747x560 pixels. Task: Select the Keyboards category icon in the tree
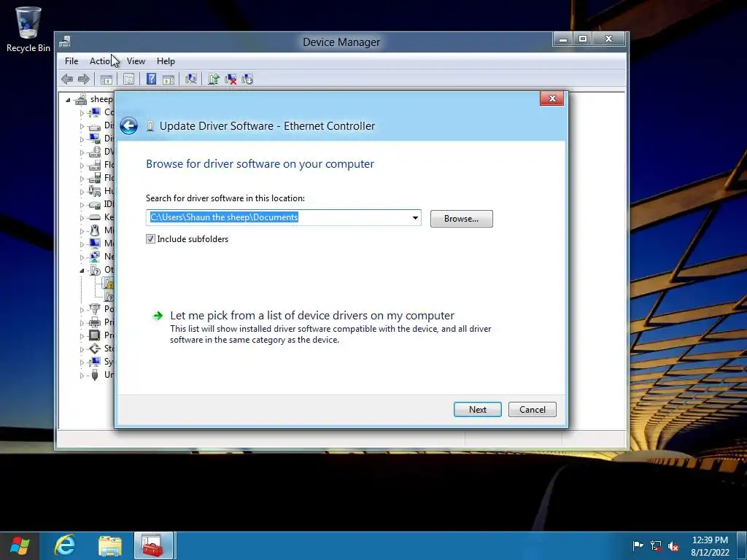[x=95, y=217]
